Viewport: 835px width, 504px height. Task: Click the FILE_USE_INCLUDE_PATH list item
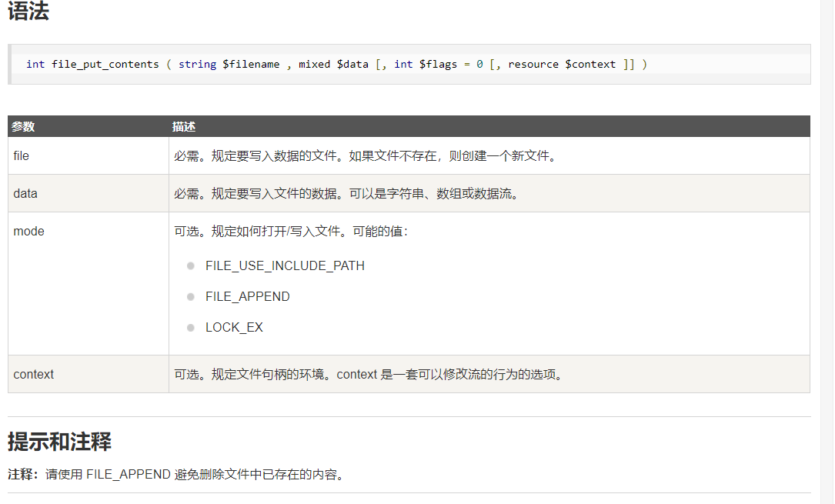[x=285, y=265]
